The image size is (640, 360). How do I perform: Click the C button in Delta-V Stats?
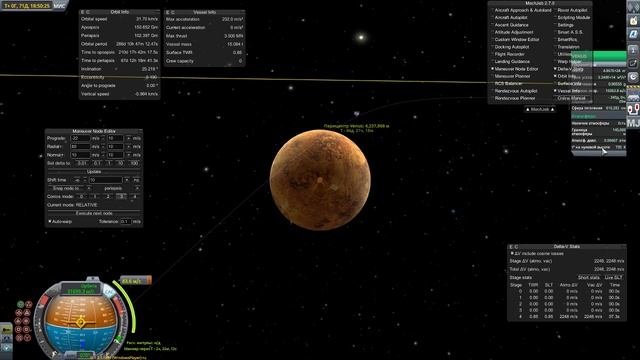[516, 247]
